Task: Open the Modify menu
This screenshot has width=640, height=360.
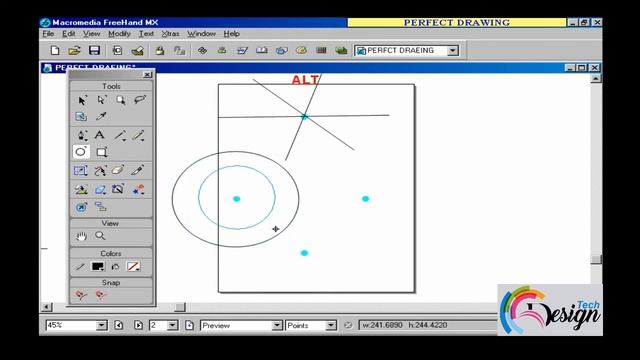Action: (x=119, y=34)
